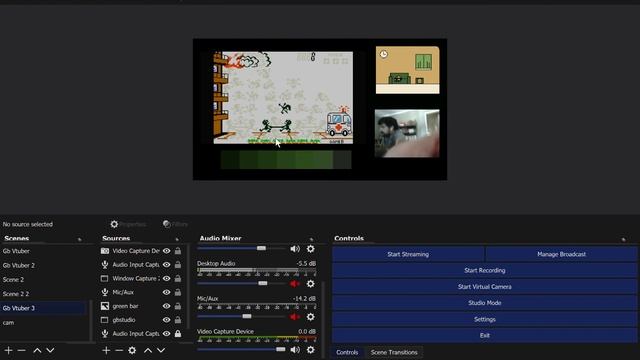This screenshot has width=640, height=360.
Task: Click the camera icon of Video Capture Device source
Action: point(105,251)
